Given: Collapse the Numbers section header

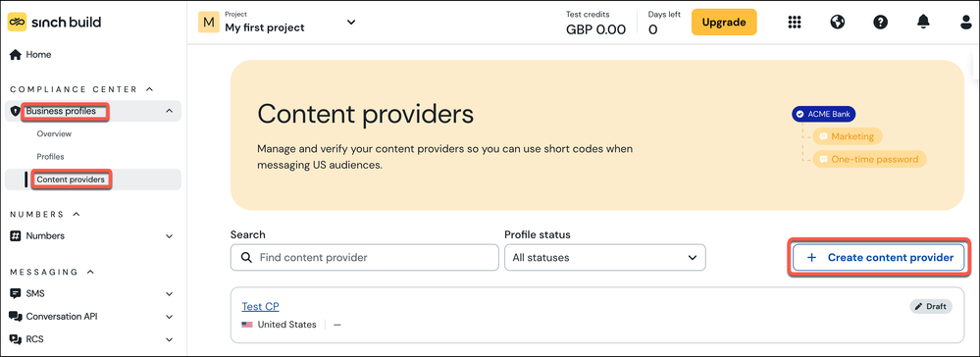Looking at the screenshot, I should 77,214.
